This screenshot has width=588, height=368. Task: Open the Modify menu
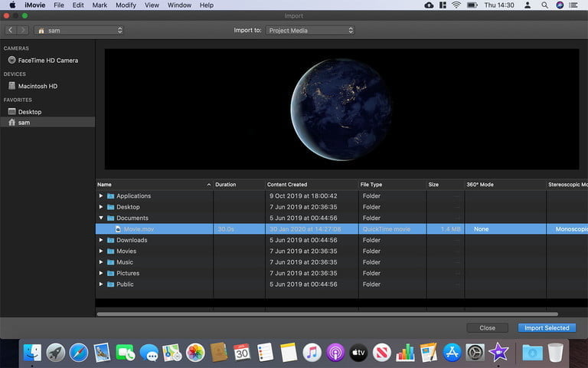(x=126, y=5)
